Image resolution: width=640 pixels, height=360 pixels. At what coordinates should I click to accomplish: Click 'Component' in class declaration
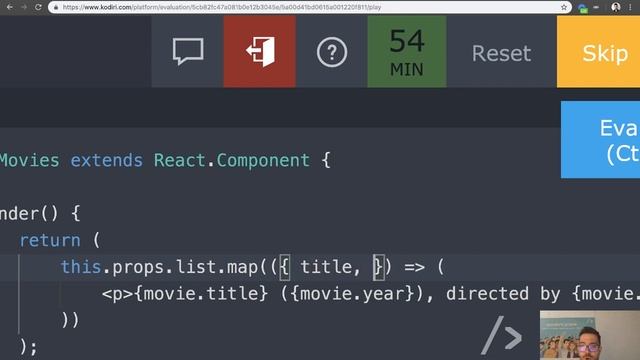point(263,160)
